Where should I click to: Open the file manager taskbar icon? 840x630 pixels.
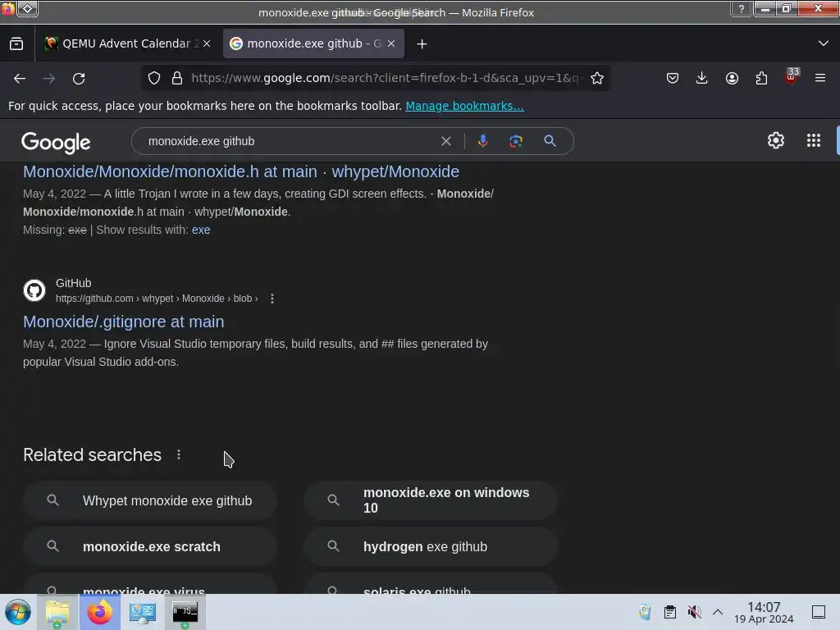[57, 612]
